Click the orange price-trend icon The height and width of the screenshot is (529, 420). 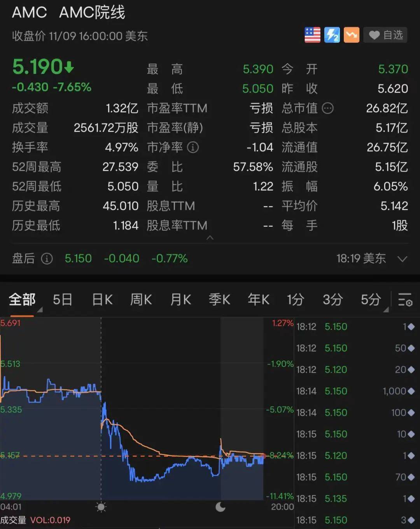(351, 35)
